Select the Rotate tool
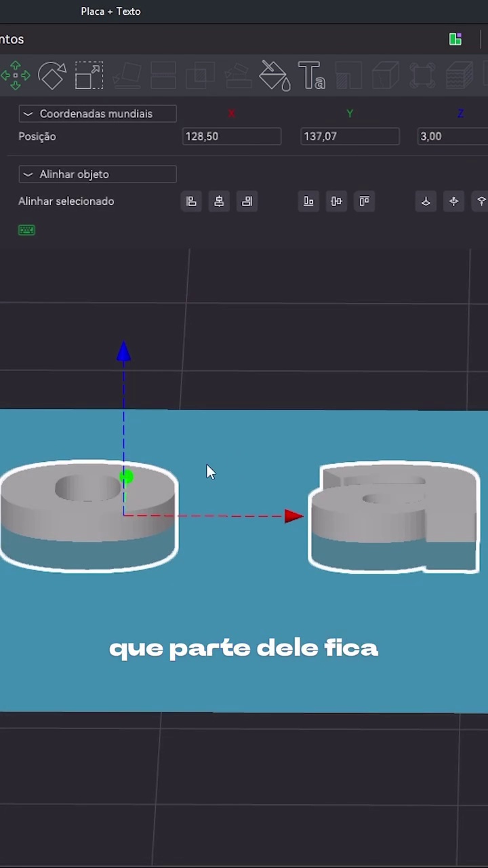This screenshot has height=868, width=488. (x=52, y=75)
